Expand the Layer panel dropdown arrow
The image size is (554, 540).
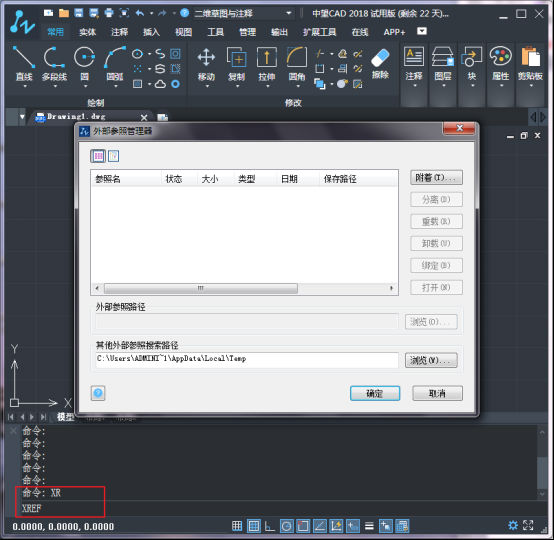(x=443, y=86)
